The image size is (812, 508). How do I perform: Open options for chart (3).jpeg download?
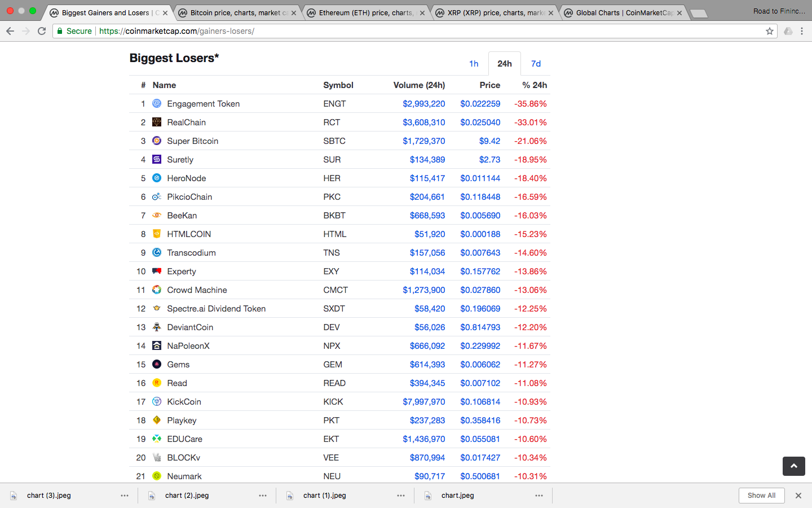(x=125, y=496)
